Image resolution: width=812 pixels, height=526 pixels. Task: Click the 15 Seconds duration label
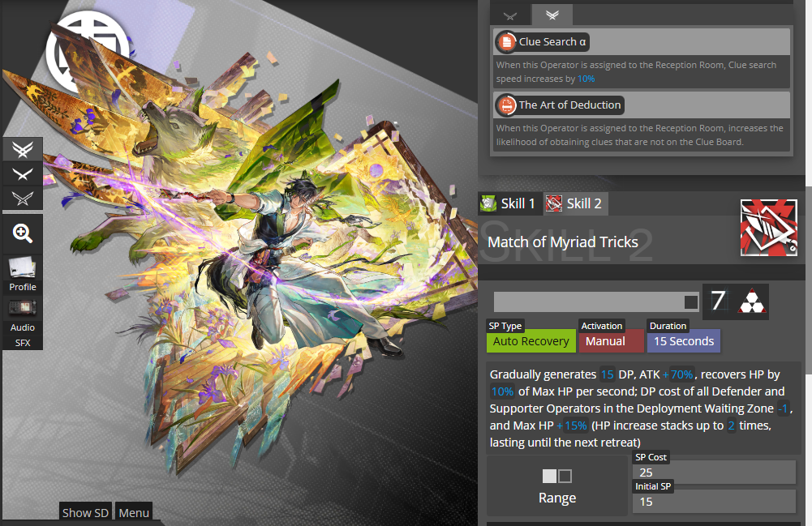684,341
